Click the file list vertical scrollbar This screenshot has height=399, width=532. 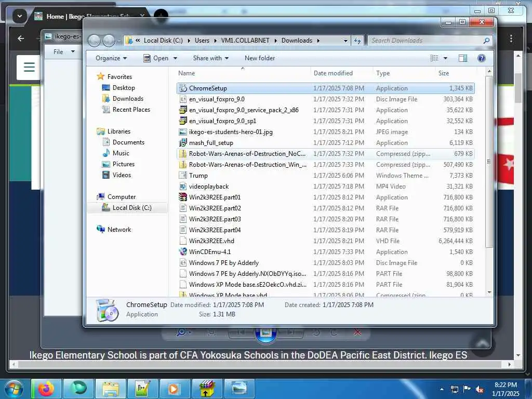click(x=489, y=162)
